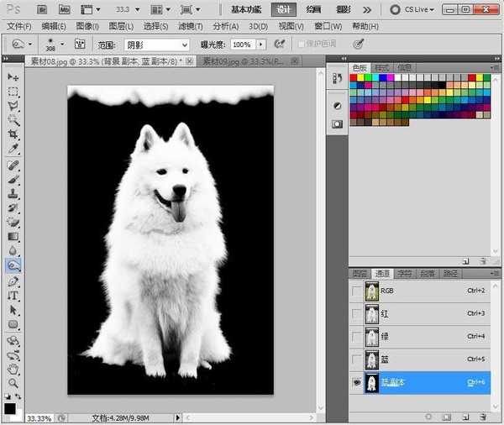
Task: Toggle visibility of the 红 channel
Action: click(x=359, y=314)
